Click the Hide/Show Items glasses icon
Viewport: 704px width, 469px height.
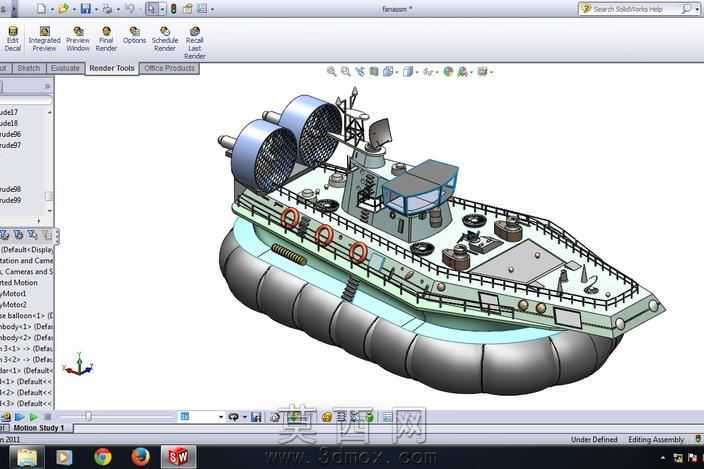(x=428, y=71)
